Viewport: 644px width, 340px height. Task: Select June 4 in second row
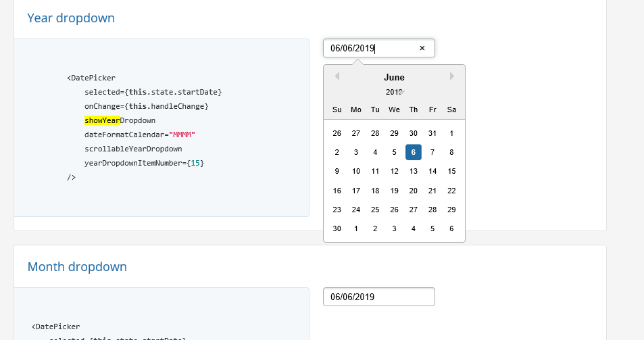click(375, 152)
